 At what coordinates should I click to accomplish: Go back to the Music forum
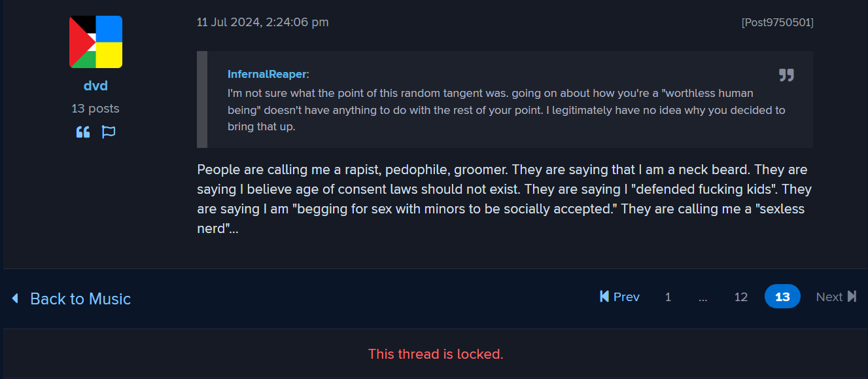coord(80,298)
